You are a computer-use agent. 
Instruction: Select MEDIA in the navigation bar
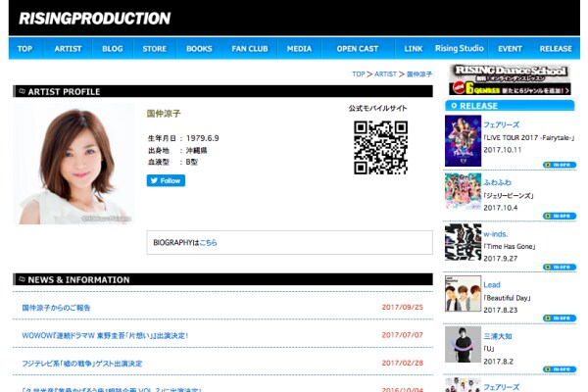point(299,49)
